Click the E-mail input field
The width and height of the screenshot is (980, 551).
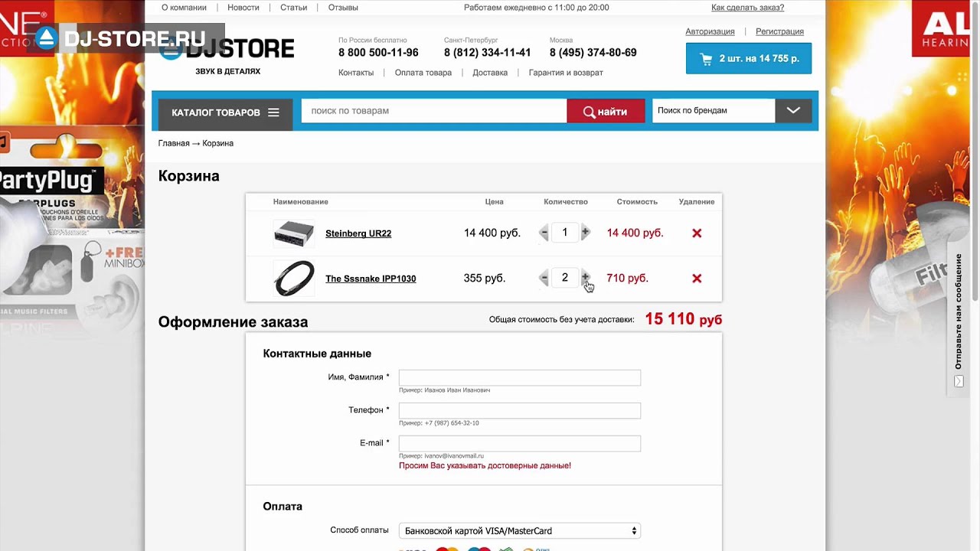[520, 443]
